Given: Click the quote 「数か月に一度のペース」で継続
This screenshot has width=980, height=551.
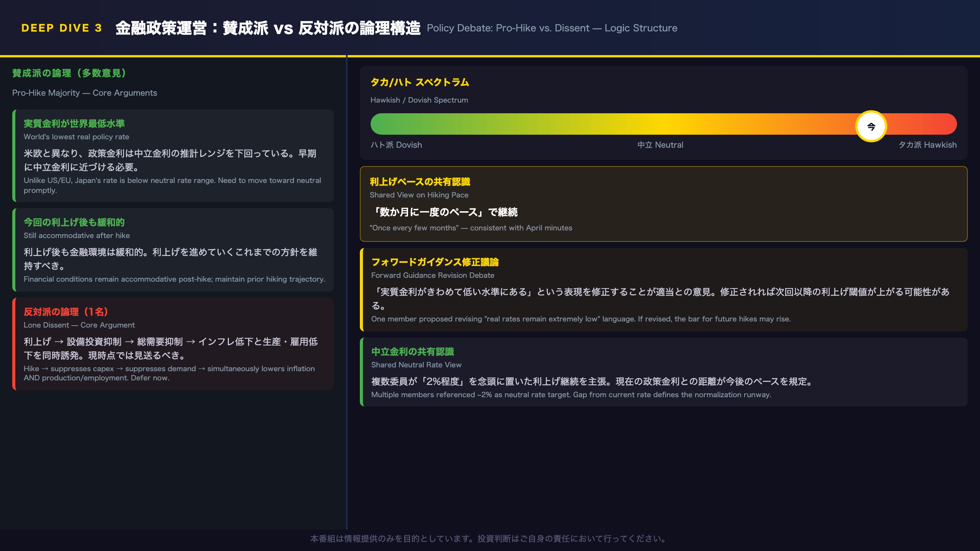Looking at the screenshot, I should [444, 212].
